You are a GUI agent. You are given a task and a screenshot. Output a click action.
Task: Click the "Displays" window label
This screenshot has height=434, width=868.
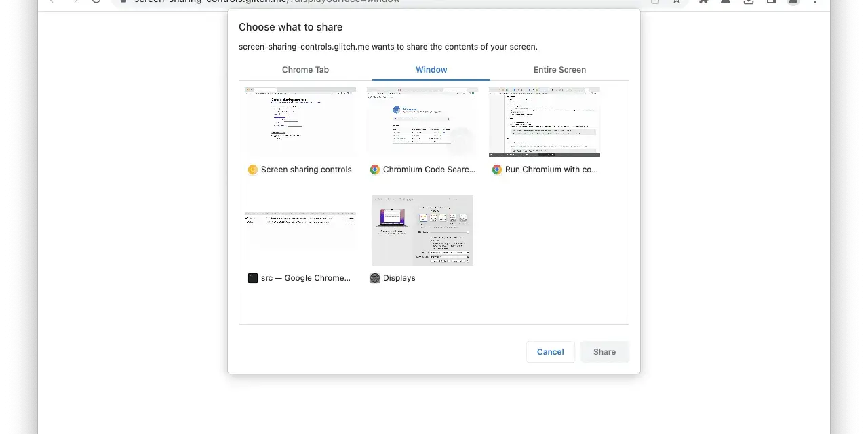pos(399,278)
